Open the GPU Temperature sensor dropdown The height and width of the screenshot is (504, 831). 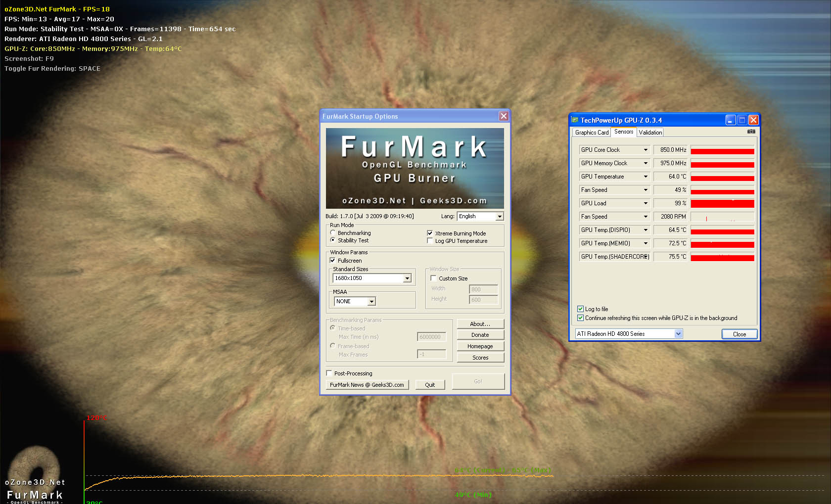[x=614, y=176]
